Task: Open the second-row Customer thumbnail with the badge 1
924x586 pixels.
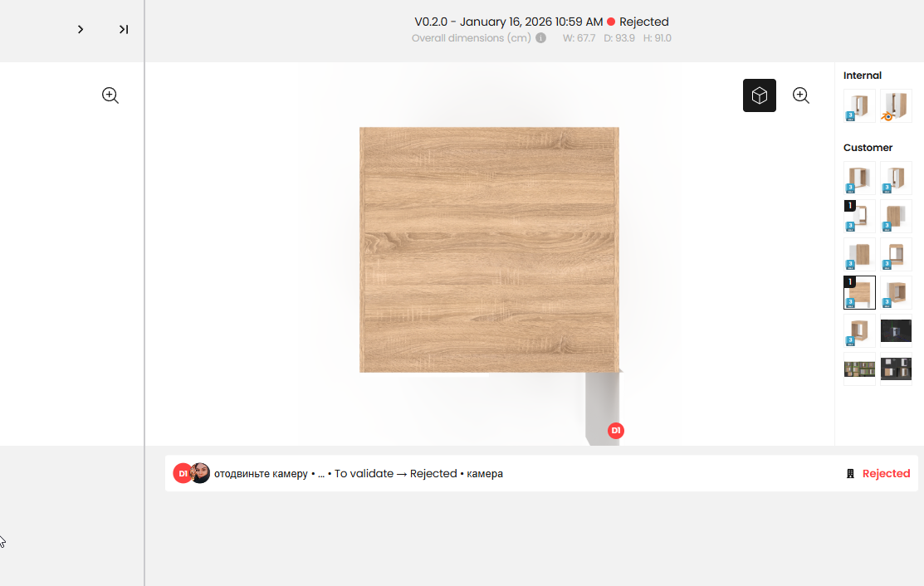Action: pos(859,216)
